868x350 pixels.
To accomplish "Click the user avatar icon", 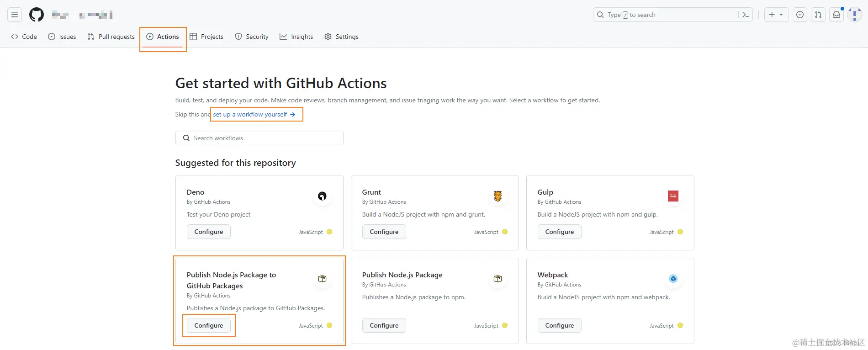I will [x=854, y=15].
